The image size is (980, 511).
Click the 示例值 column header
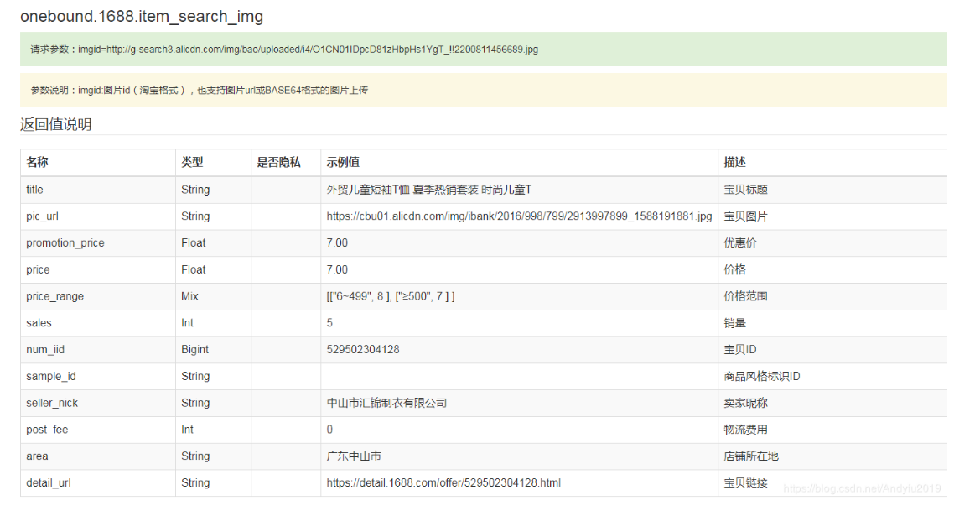(343, 162)
